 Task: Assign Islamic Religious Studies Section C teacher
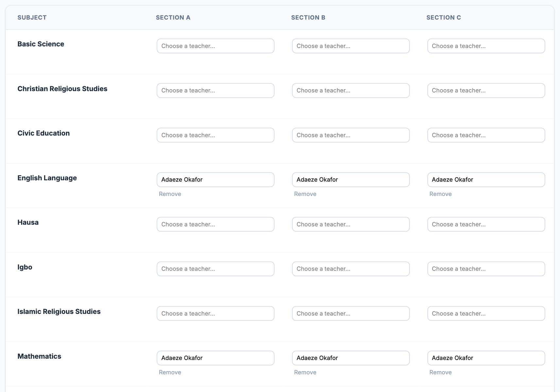pyautogui.click(x=486, y=314)
